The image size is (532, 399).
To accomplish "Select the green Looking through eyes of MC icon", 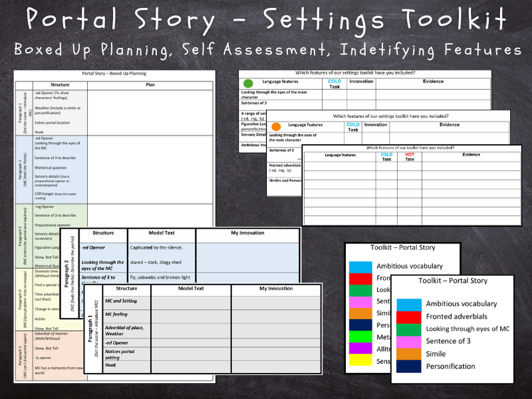I will (408, 328).
